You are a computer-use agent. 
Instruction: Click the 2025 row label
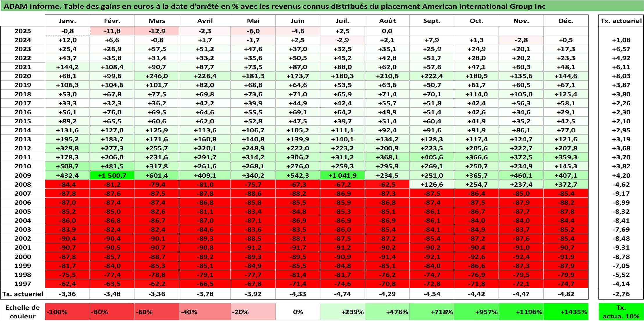(23, 31)
